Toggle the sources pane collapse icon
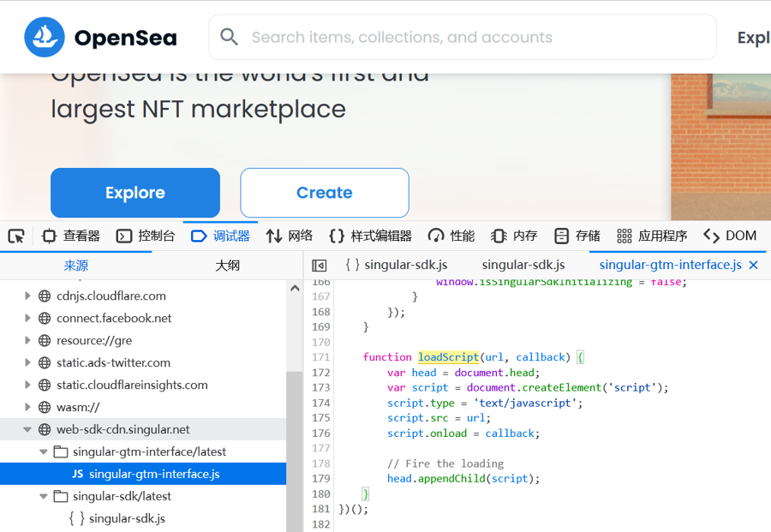Viewport: 771px width, 532px height. click(320, 266)
